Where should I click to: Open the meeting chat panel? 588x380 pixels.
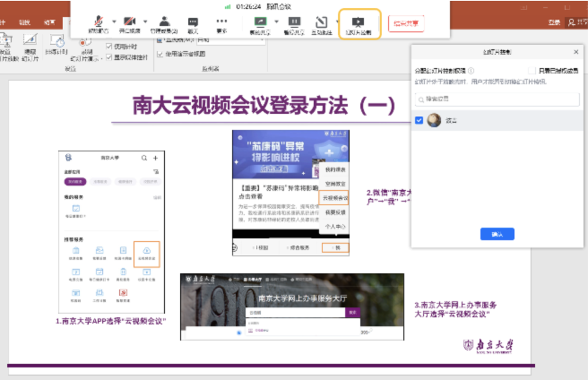click(x=193, y=22)
